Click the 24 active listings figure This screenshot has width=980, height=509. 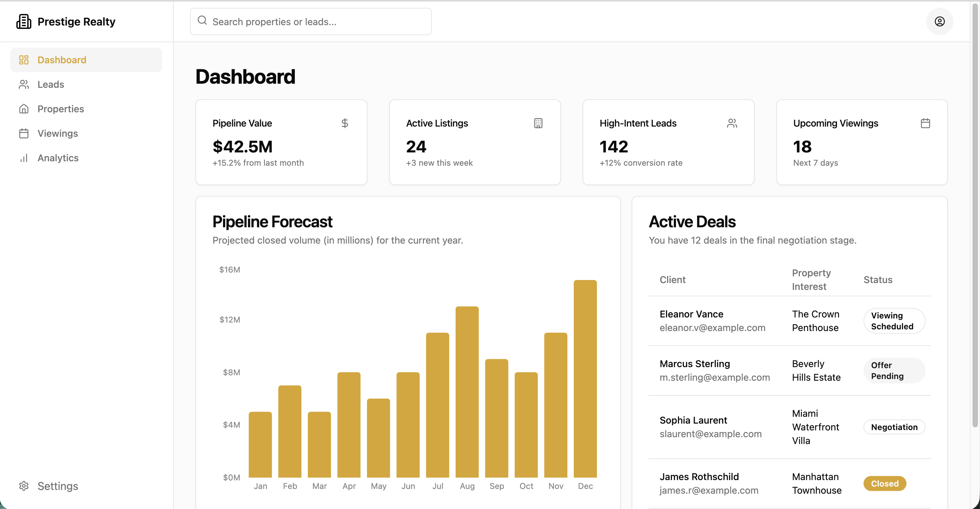(x=416, y=147)
